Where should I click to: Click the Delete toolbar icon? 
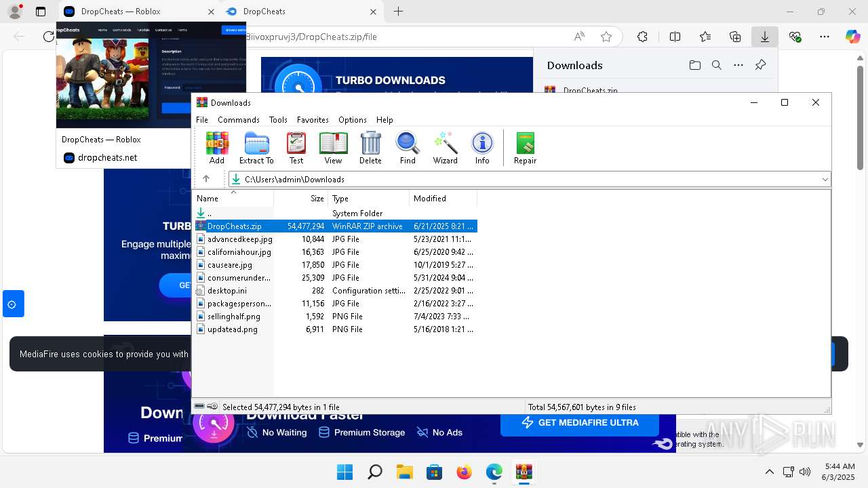[370, 148]
